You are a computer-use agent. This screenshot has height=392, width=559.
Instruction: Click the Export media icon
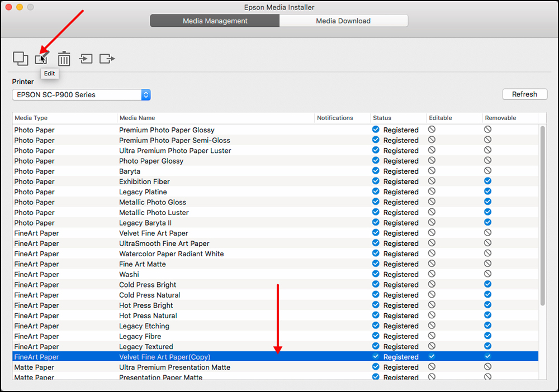(x=107, y=59)
